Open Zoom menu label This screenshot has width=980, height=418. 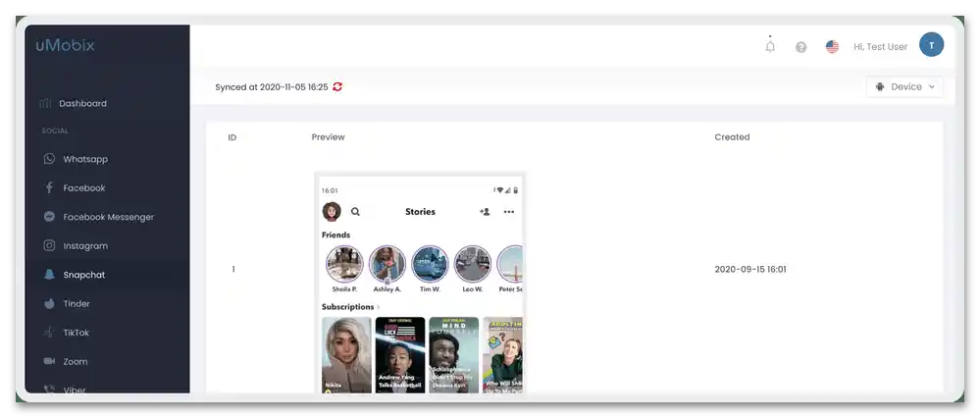point(75,362)
